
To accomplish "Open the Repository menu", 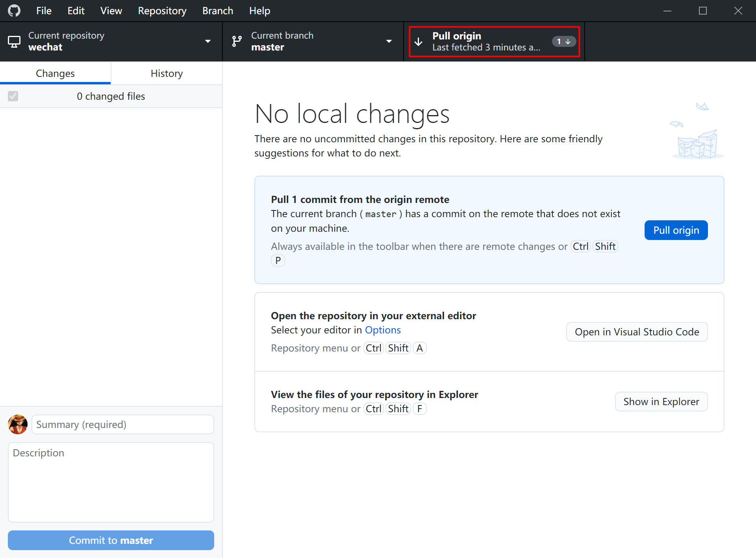I will [x=162, y=11].
